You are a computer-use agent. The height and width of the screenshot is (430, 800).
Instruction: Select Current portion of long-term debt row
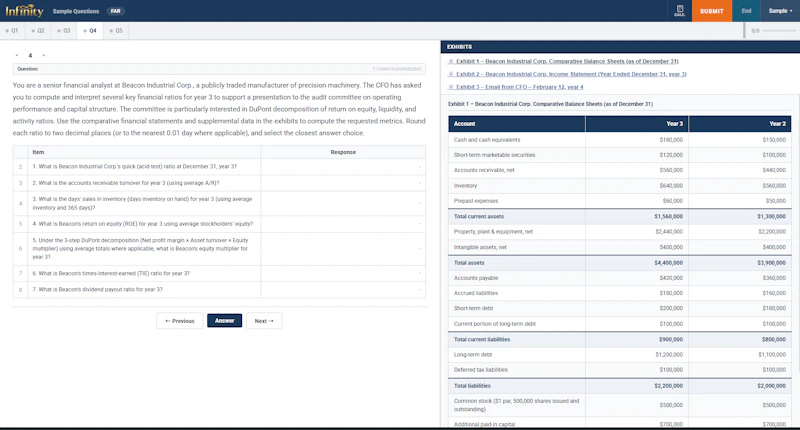coord(620,324)
